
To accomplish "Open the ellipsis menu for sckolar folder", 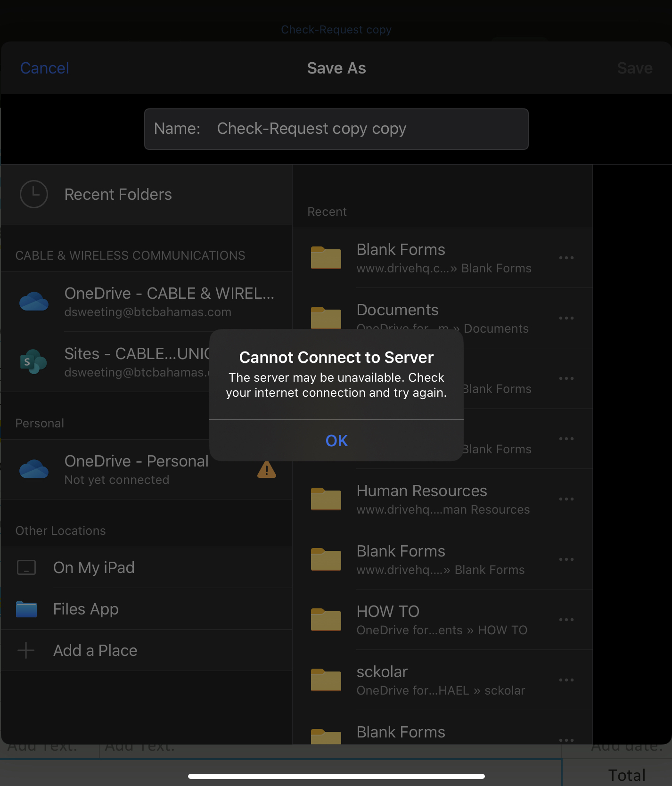I will pos(566,680).
